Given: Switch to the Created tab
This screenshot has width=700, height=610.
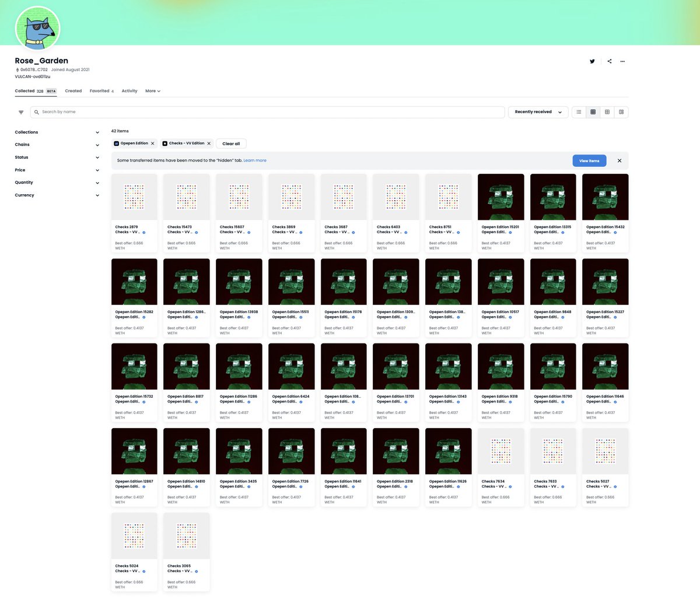Looking at the screenshot, I should click(x=73, y=91).
